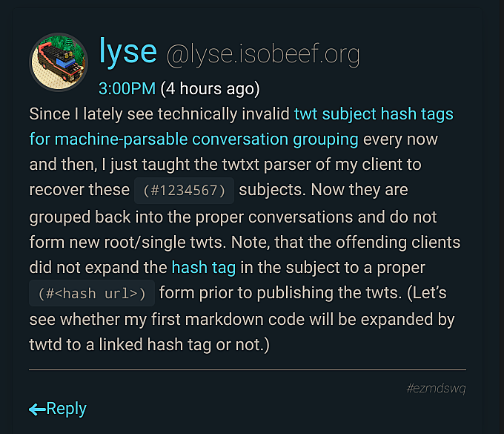The height and width of the screenshot is (434, 504).
Task: Click the left arrow icon beside Reply
Action: pyautogui.click(x=37, y=410)
